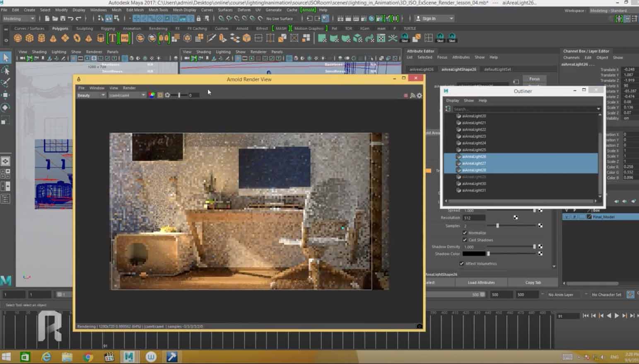Select the Lasso tool in the toolbox
The height and width of the screenshot is (364, 639).
click(6, 70)
